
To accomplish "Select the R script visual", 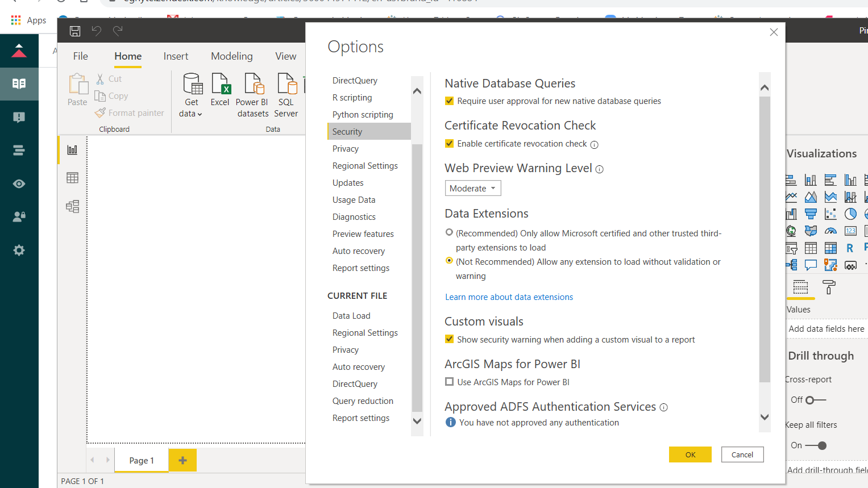I will [849, 248].
